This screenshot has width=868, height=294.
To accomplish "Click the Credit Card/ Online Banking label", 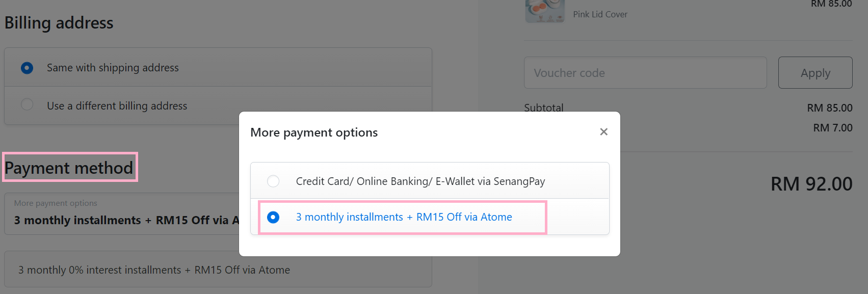I will pyautogui.click(x=420, y=181).
